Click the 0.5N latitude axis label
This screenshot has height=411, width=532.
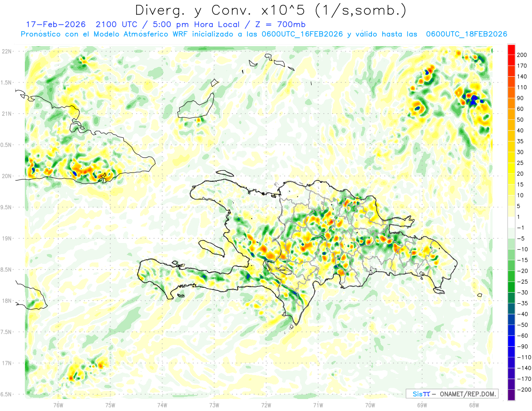pyautogui.click(x=7, y=145)
